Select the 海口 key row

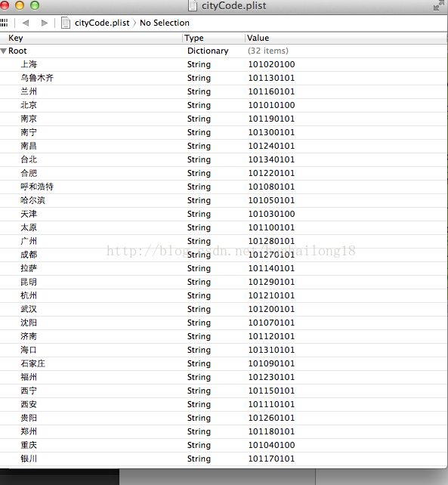pyautogui.click(x=29, y=350)
